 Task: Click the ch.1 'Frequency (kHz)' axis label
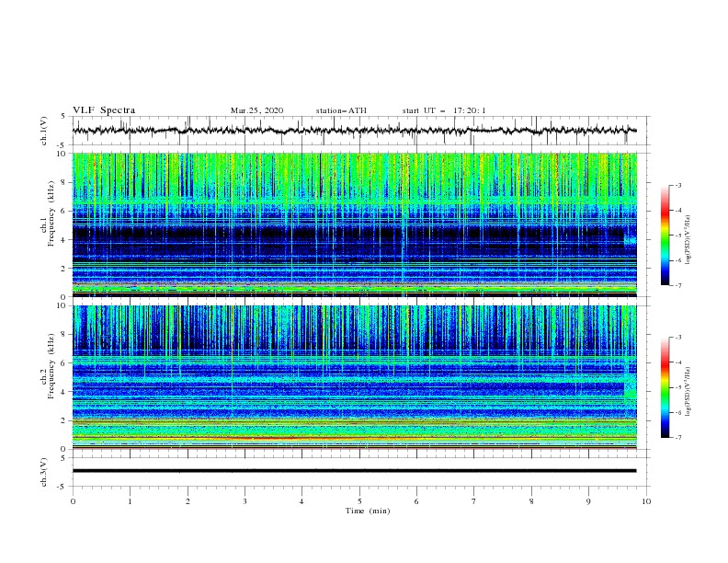point(51,213)
